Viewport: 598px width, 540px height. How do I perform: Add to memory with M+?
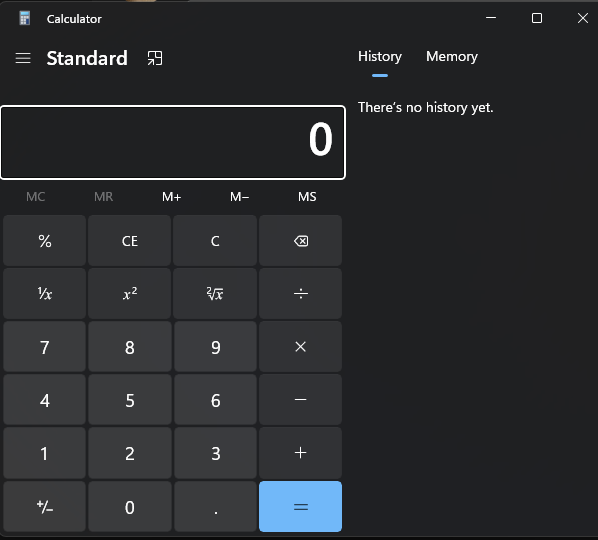(x=172, y=197)
